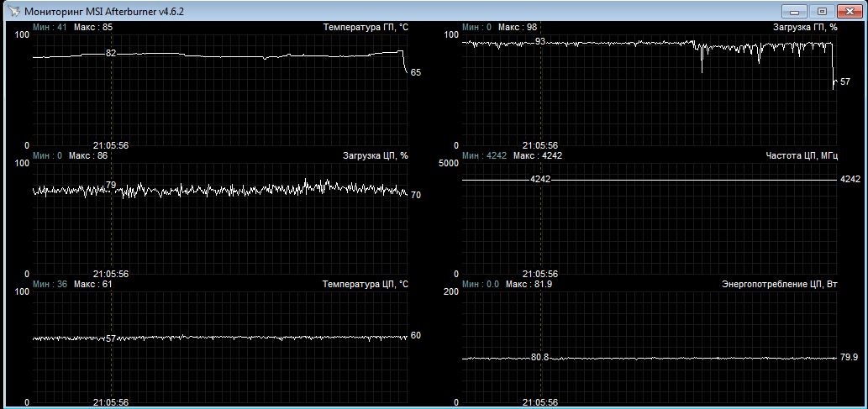The image size is (868, 409).
Task: Click marker value 93 on GPU load graph
Action: click(x=540, y=41)
